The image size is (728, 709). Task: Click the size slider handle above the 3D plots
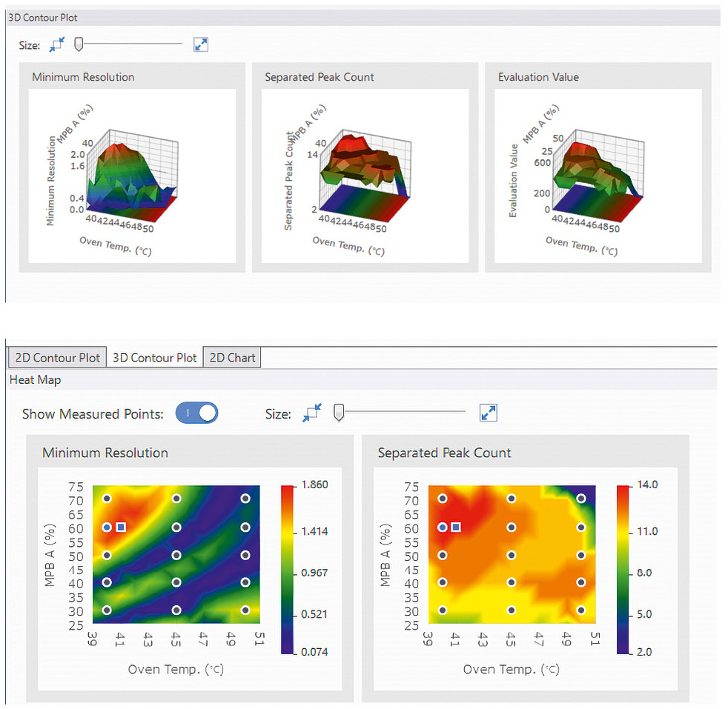click(79, 45)
